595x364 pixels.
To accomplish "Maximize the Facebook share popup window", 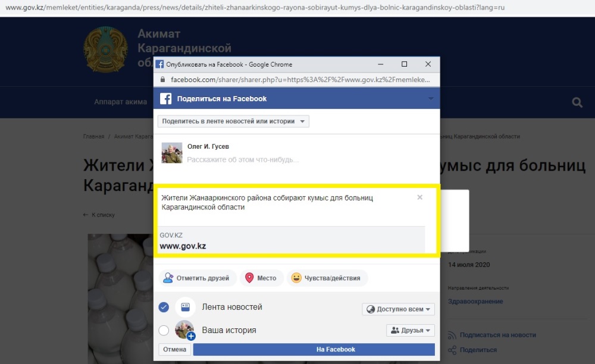I will click(x=405, y=64).
